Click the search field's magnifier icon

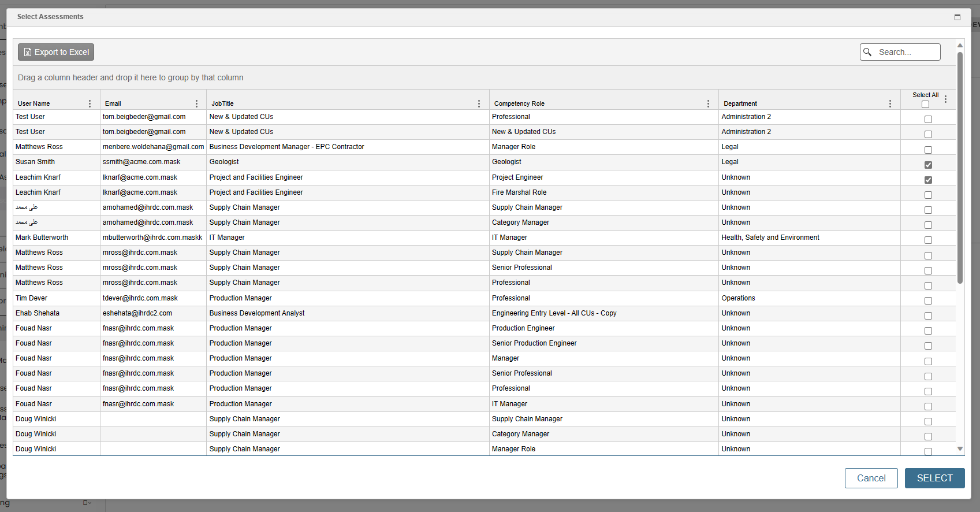coord(867,52)
